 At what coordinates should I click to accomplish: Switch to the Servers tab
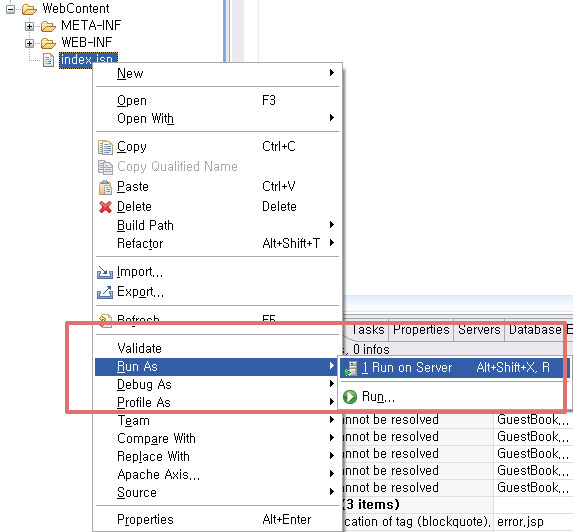coord(479,330)
